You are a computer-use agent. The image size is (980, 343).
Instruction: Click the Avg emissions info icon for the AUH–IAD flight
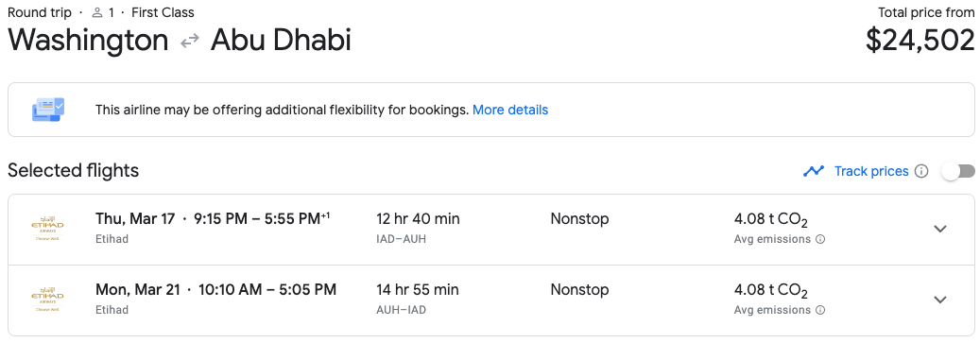point(820,310)
